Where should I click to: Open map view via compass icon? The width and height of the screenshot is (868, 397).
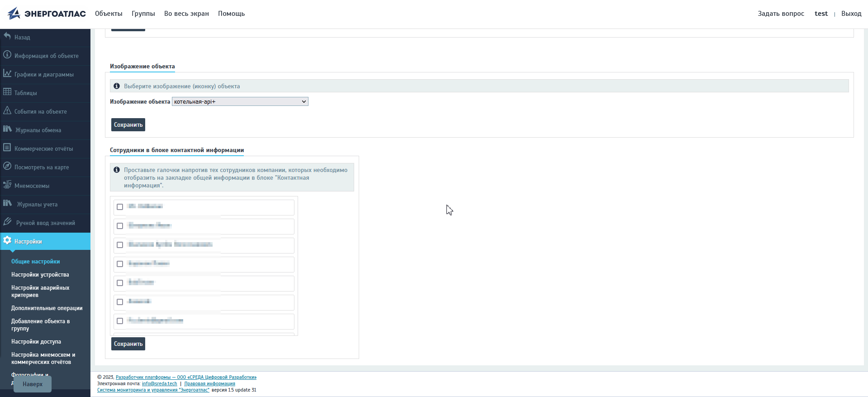click(x=7, y=166)
